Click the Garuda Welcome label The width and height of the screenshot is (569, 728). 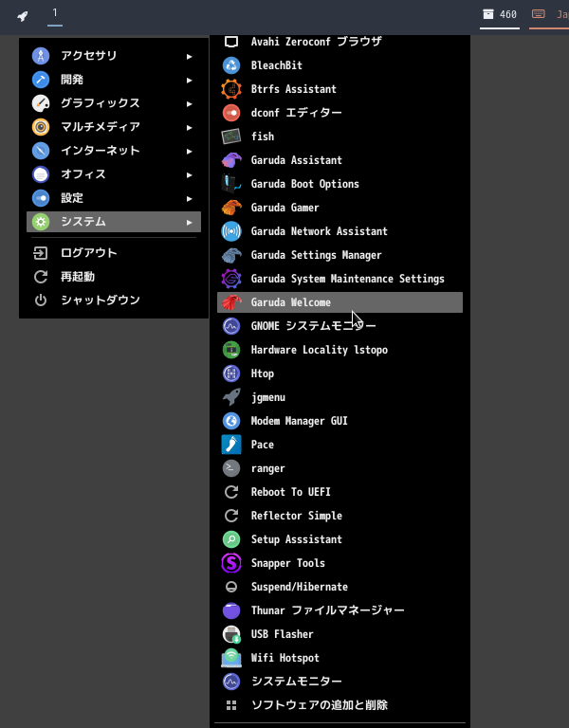[291, 302]
